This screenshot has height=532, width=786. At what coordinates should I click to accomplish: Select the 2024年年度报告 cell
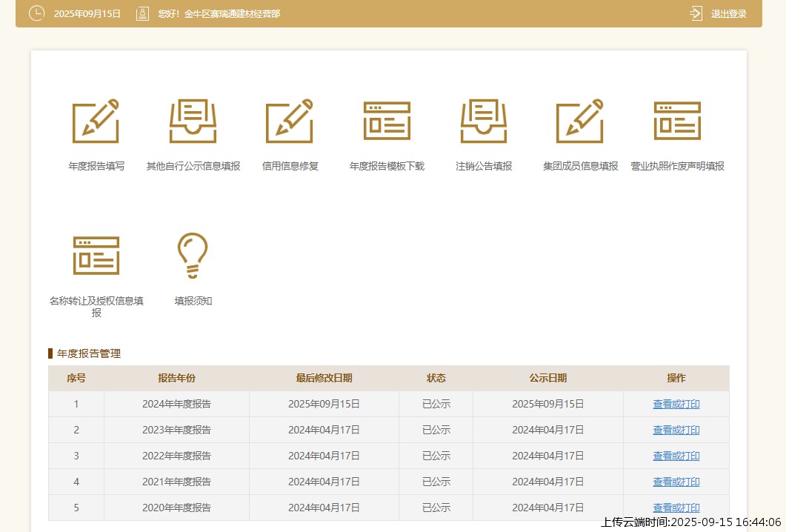[x=176, y=404]
